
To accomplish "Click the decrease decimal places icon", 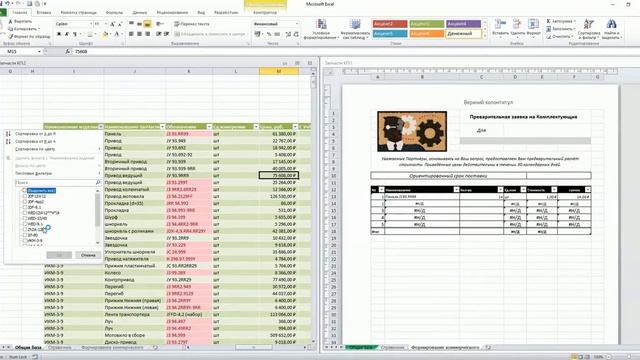I will click(296, 34).
